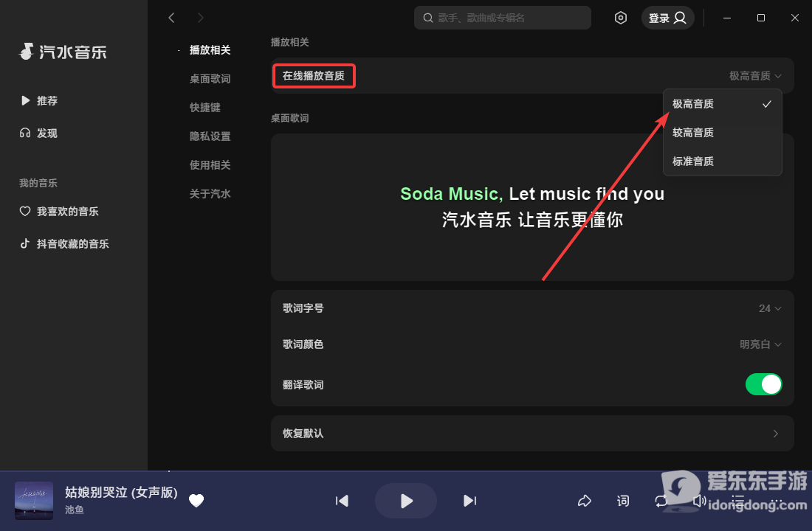The image size is (812, 531).
Task: Select the 播放相关 settings tab
Action: click(210, 49)
